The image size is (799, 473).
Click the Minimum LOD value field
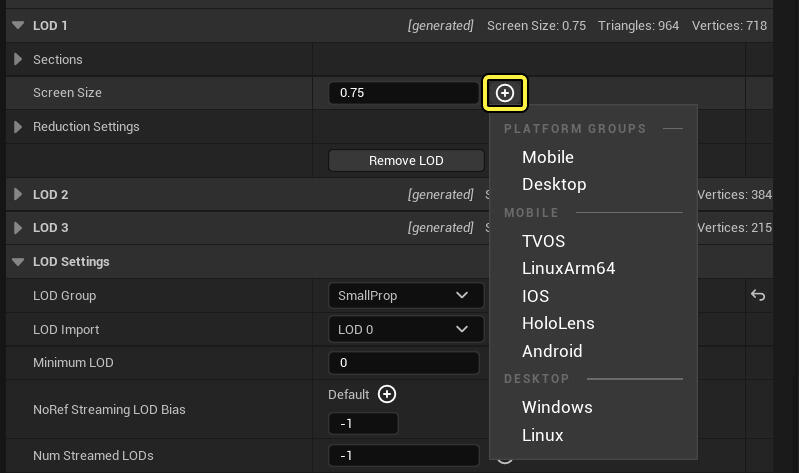coord(405,363)
